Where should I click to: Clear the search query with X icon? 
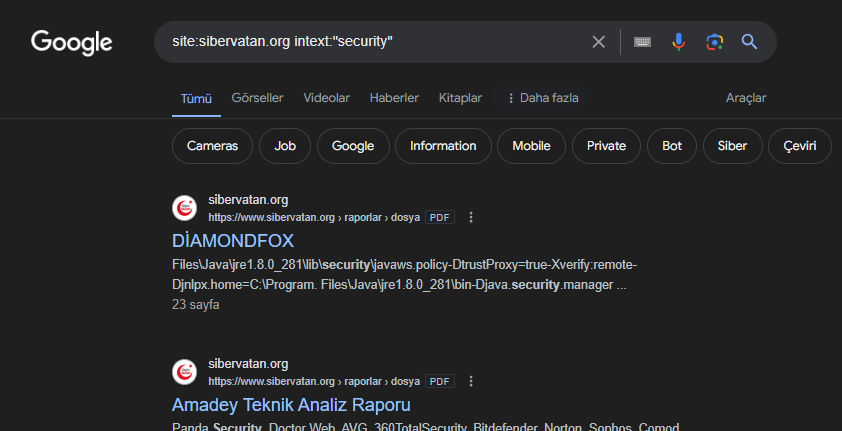coord(599,42)
